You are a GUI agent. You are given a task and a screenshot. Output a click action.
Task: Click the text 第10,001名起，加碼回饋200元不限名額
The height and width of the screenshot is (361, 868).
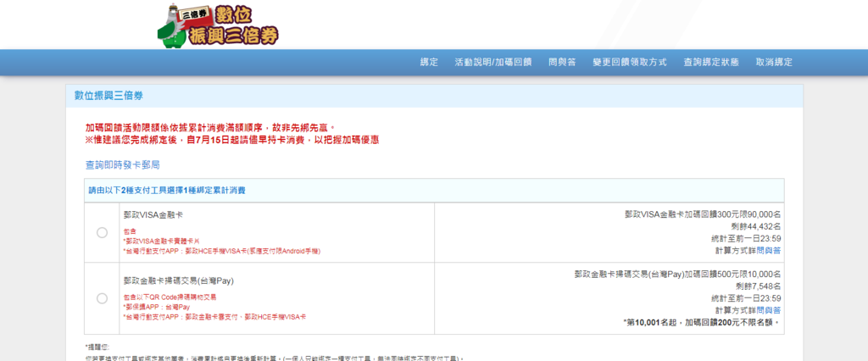702,322
